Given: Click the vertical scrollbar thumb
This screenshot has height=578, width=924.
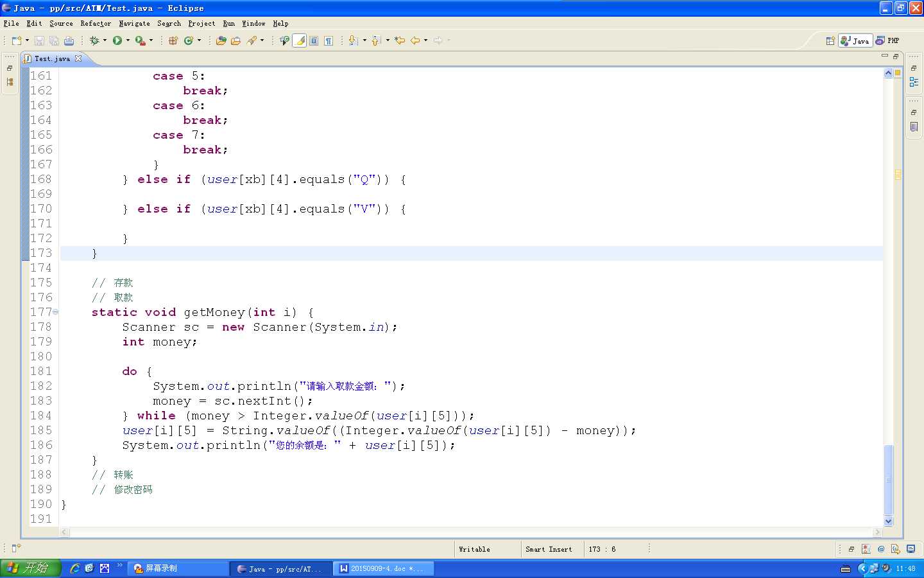Looking at the screenshot, I should 889,479.
